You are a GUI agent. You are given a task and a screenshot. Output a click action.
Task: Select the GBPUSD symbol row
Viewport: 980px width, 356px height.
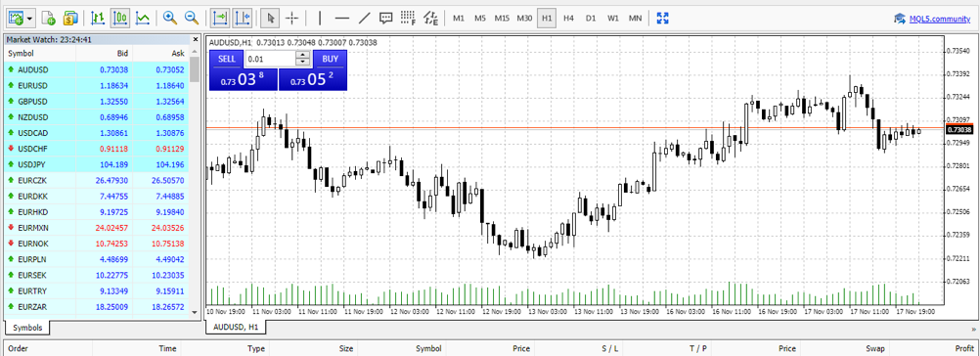click(x=97, y=101)
